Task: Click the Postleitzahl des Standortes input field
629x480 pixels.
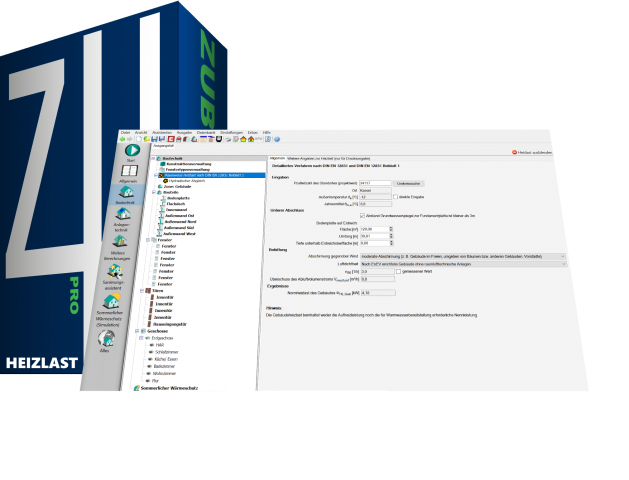Action: click(x=375, y=183)
